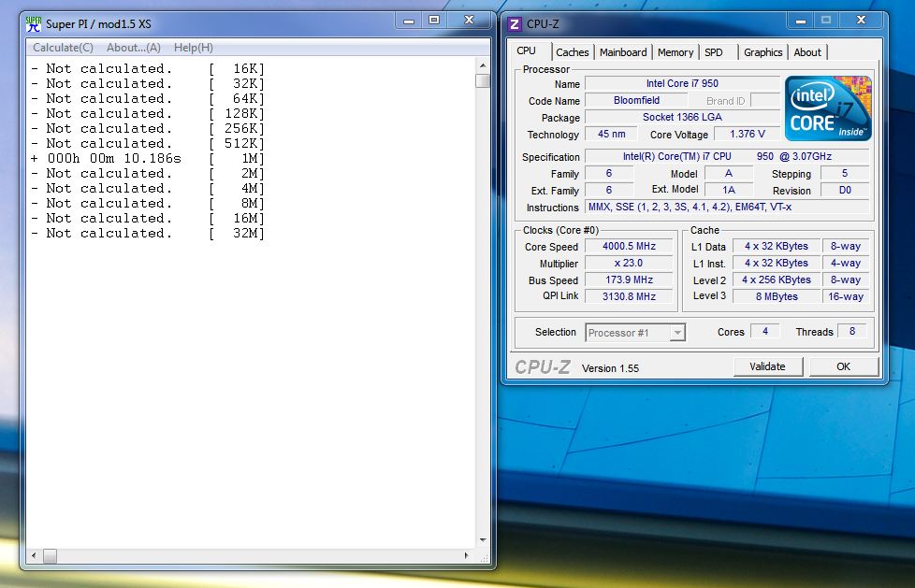Open the Calculate menu in Super PI
The image size is (915, 588).
(x=62, y=47)
